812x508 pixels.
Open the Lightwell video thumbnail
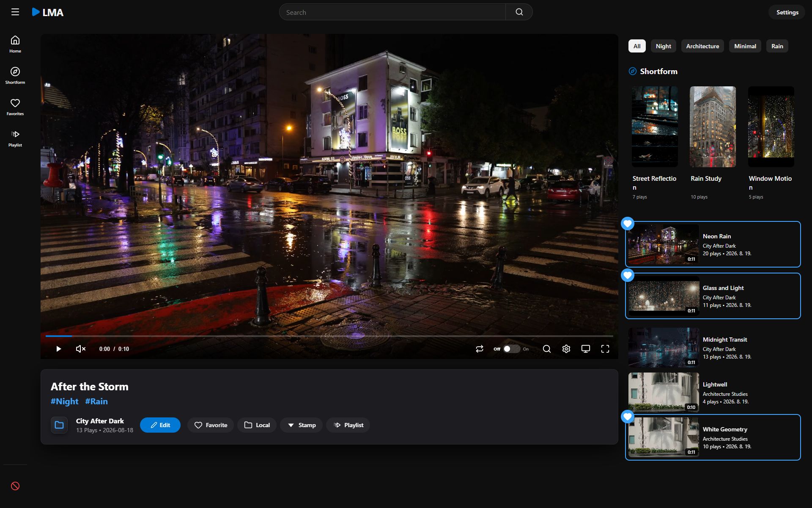pyautogui.click(x=664, y=392)
